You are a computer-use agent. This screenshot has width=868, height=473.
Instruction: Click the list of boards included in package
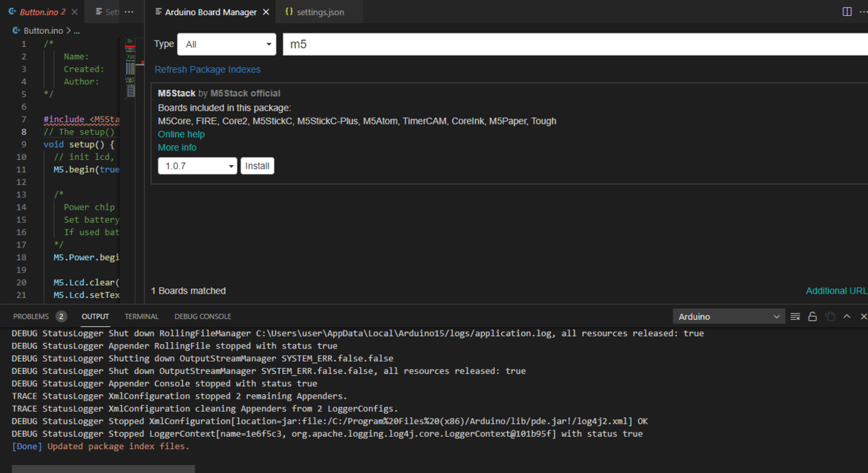[x=357, y=121]
